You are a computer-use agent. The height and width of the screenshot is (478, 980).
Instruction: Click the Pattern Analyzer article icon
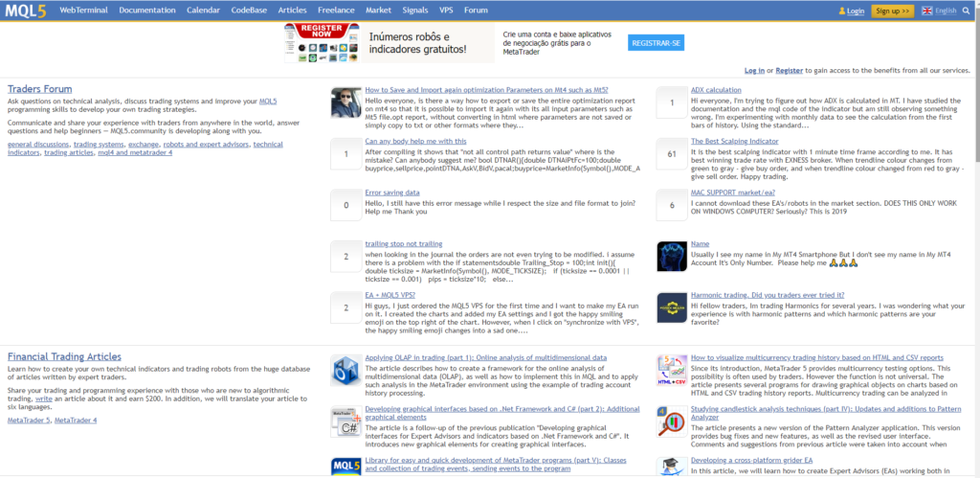(x=672, y=421)
